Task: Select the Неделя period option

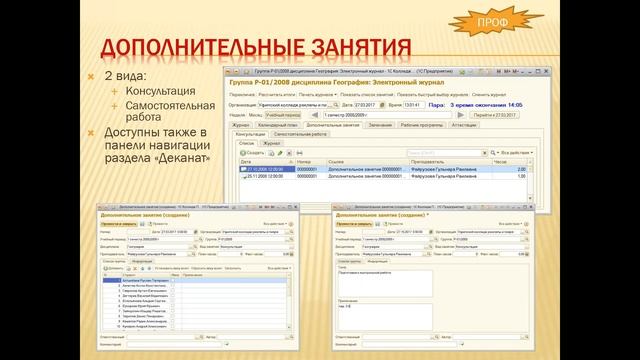Action: click(238, 115)
